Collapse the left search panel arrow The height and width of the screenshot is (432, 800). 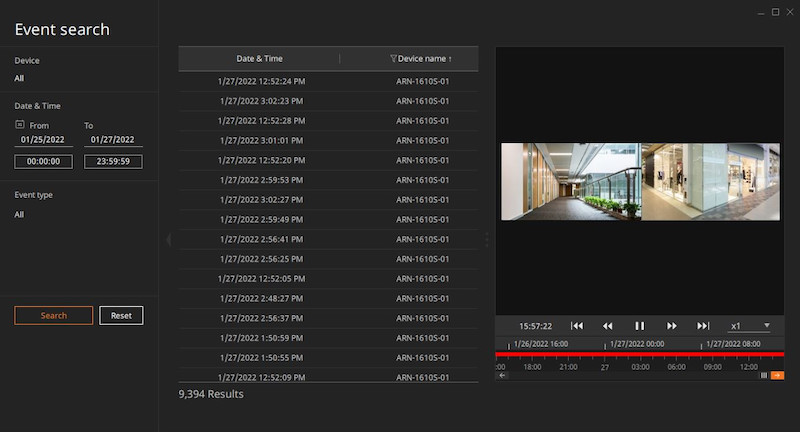click(168, 240)
